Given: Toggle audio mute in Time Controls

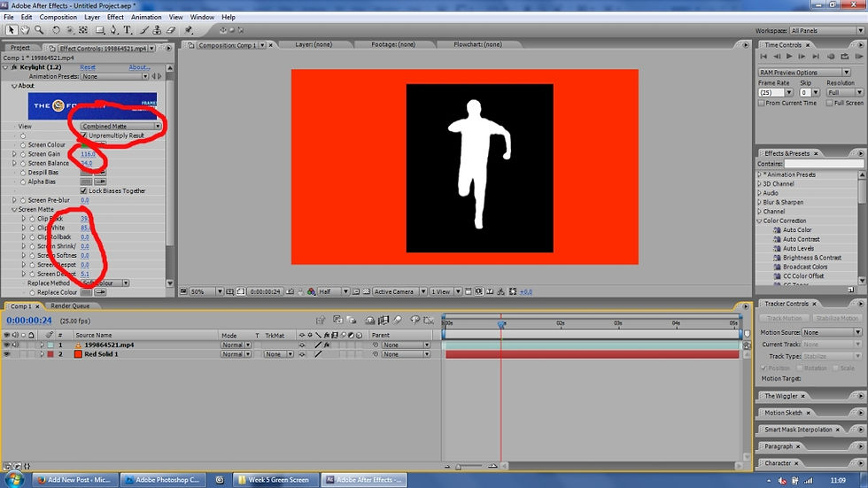Looking at the screenshot, I should point(831,57).
